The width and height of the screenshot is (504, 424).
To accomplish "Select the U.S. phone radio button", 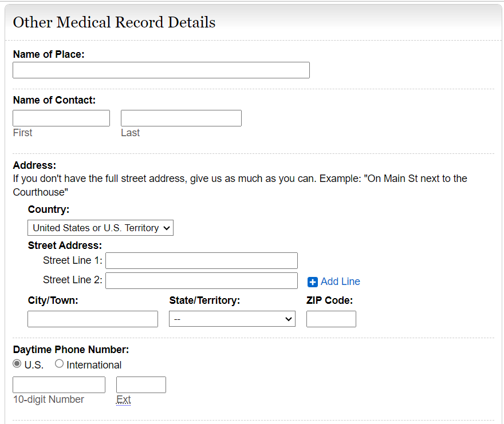I will tap(17, 364).
